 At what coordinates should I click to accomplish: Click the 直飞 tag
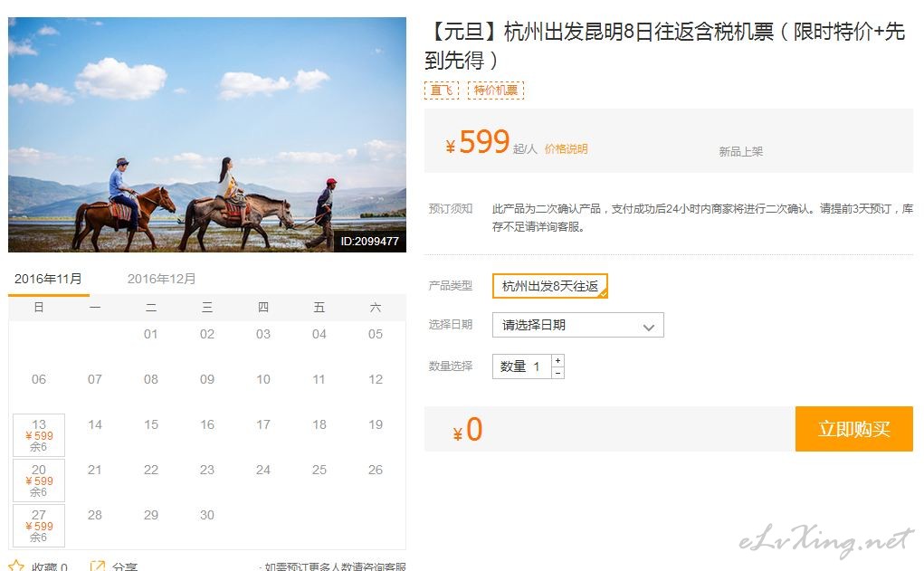pyautogui.click(x=442, y=90)
